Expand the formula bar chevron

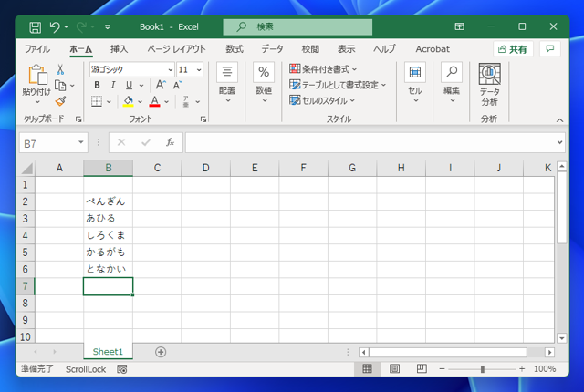(559, 142)
